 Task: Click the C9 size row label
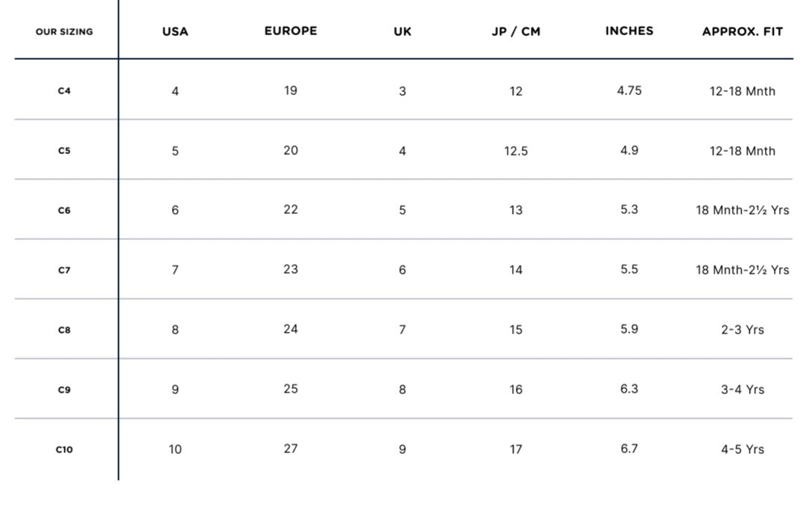click(x=64, y=390)
